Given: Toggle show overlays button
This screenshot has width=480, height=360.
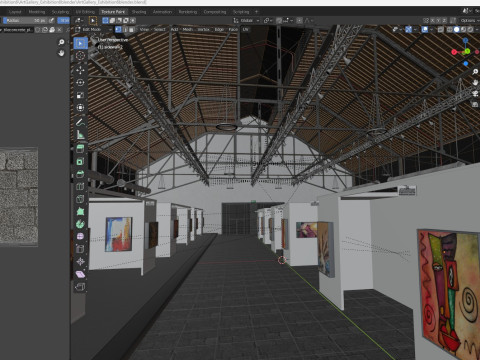Looking at the screenshot, I should pos(425,29).
